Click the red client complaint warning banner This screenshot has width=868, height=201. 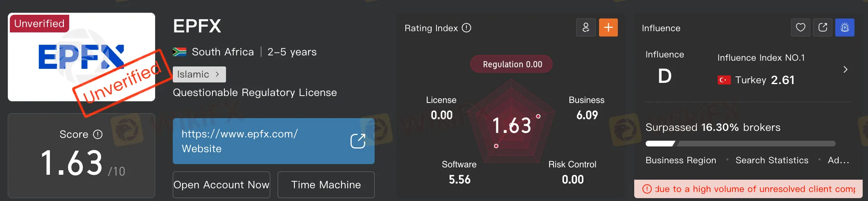coord(748,189)
